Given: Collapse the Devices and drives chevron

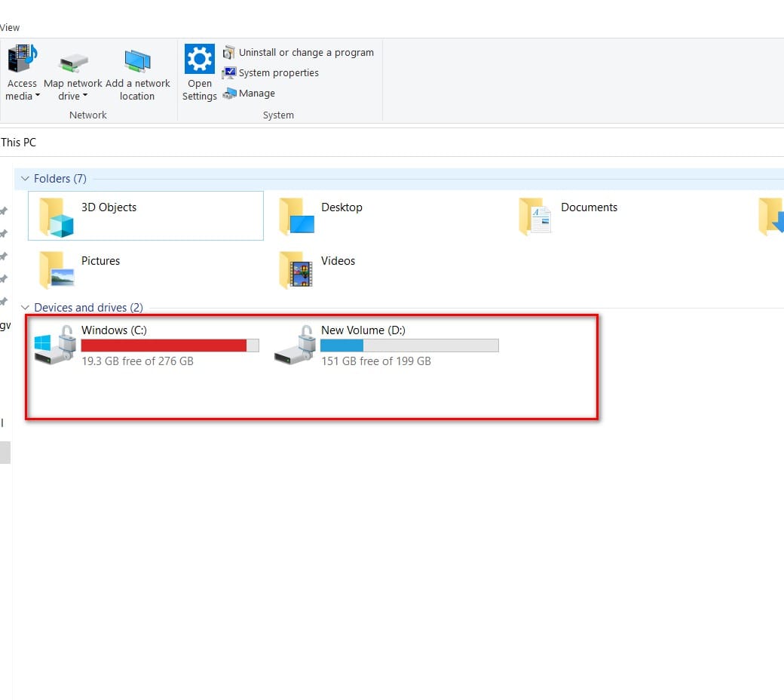Looking at the screenshot, I should point(25,307).
